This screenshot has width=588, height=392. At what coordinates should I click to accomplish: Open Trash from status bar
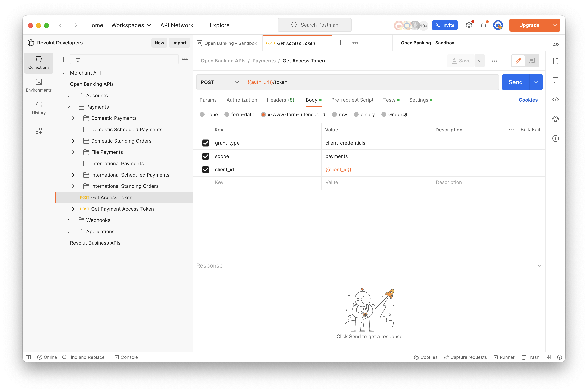(x=530, y=357)
